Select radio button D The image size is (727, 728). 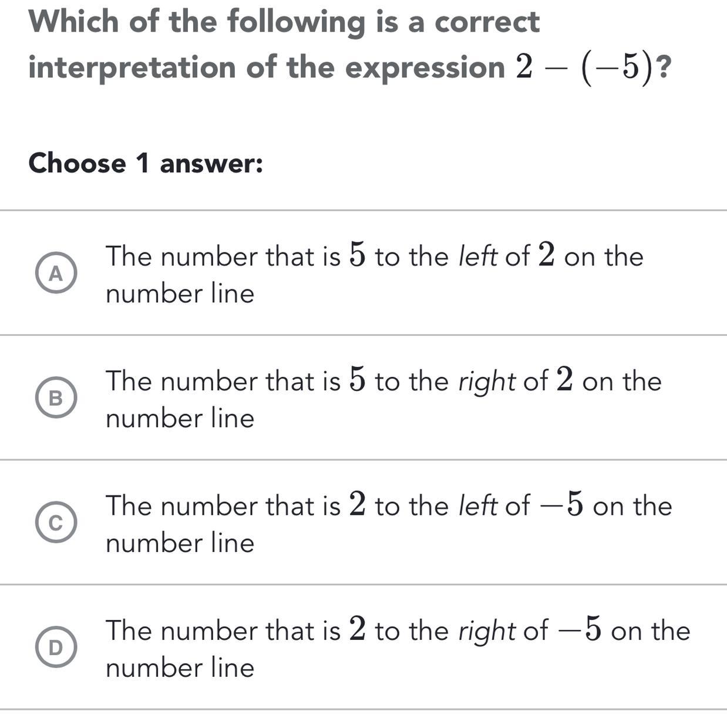(55, 647)
